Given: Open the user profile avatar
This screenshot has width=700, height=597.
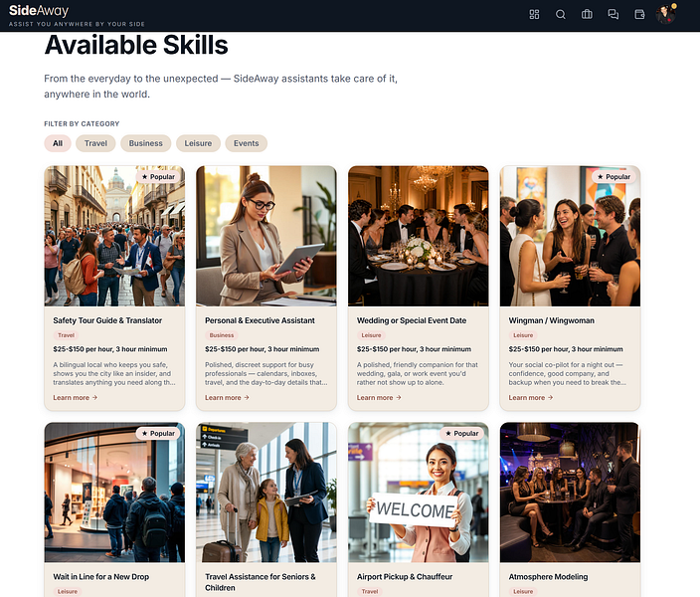Looking at the screenshot, I should (665, 14).
